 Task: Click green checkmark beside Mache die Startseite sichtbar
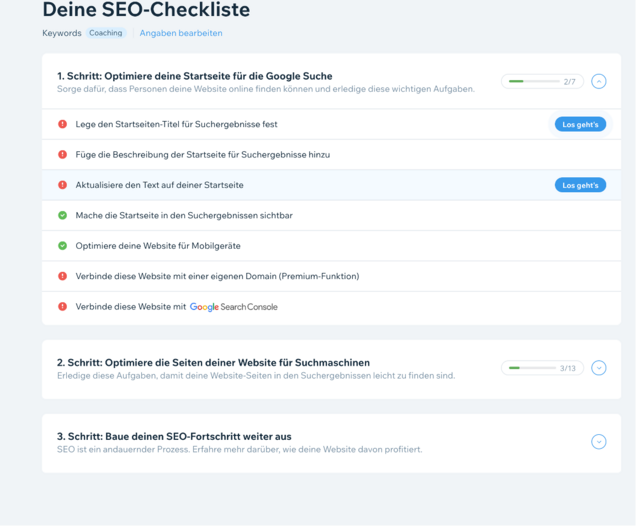point(62,215)
